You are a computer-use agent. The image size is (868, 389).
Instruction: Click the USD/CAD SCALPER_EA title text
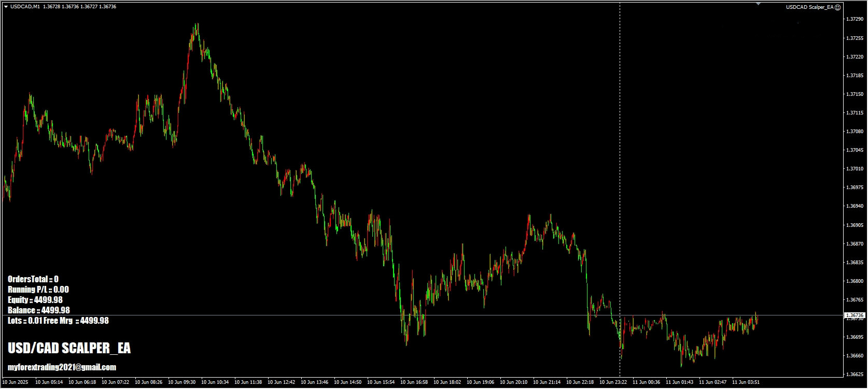click(x=69, y=348)
